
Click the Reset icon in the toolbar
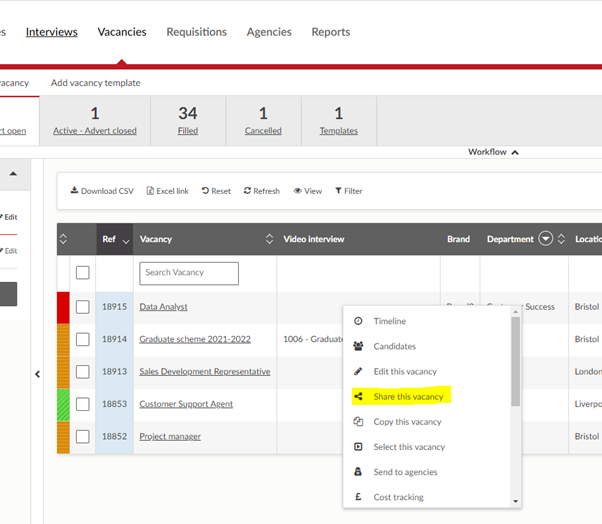205,191
